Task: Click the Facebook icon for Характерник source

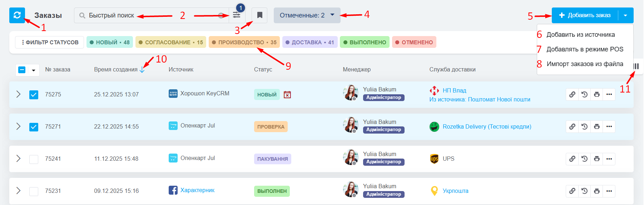Action: coord(173,190)
